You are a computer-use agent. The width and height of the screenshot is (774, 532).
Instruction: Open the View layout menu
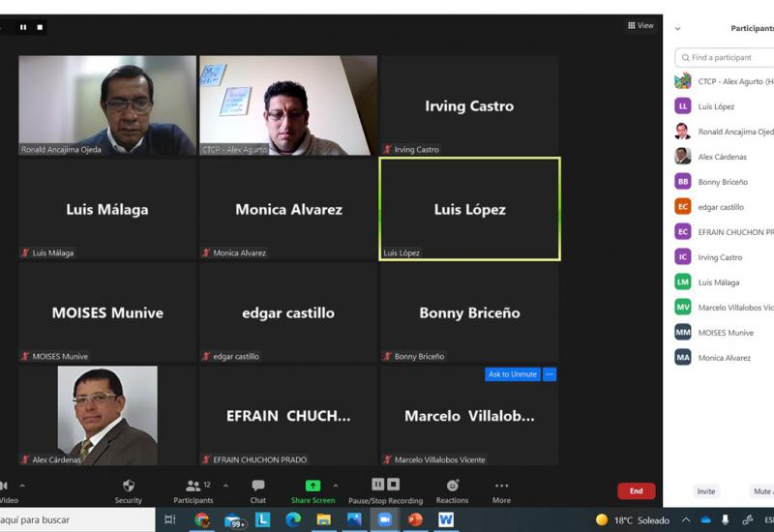pos(640,26)
